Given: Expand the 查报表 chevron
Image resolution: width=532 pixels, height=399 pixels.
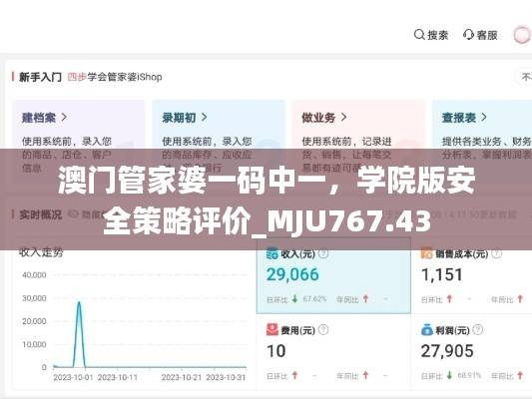Looking at the screenshot, I should (x=484, y=118).
